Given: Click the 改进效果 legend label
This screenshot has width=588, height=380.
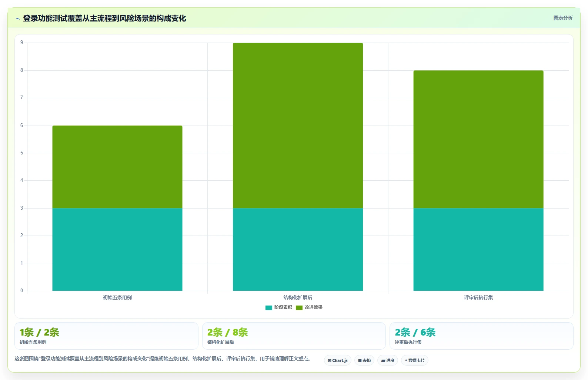Looking at the screenshot, I should point(314,307).
